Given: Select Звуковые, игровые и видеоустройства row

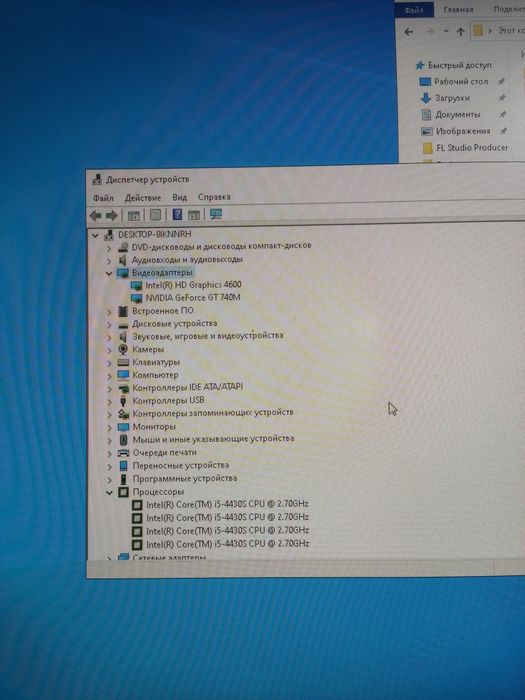Looking at the screenshot, I should (208, 336).
